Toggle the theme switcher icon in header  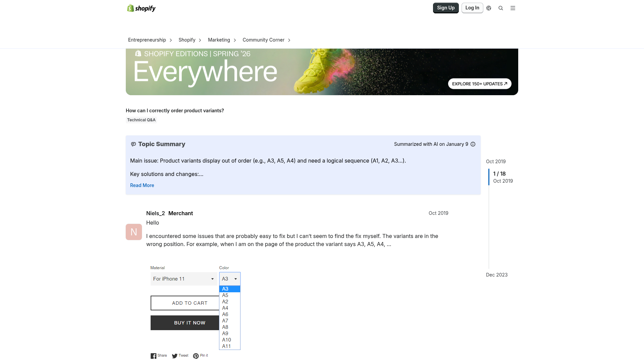pos(489,8)
